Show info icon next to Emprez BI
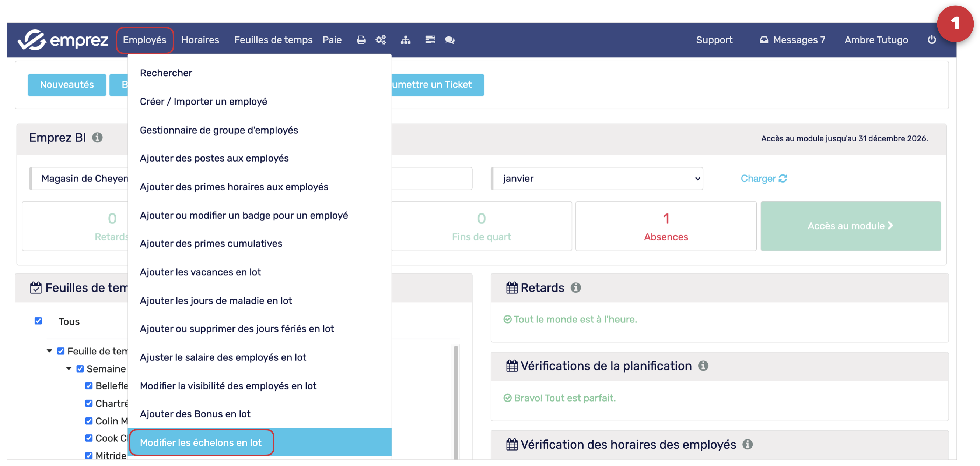Image resolution: width=980 pixels, height=466 pixels. coord(97,137)
